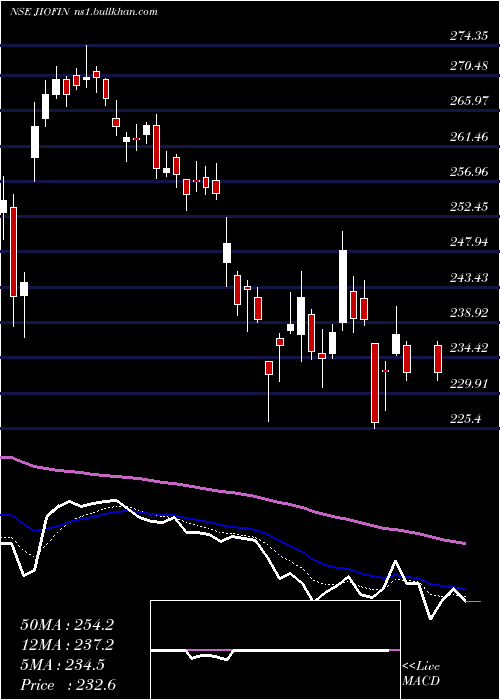Screen dimensions: 500x700
Task: Click the 50MA : 254.2 value
Action: (x=67, y=625)
